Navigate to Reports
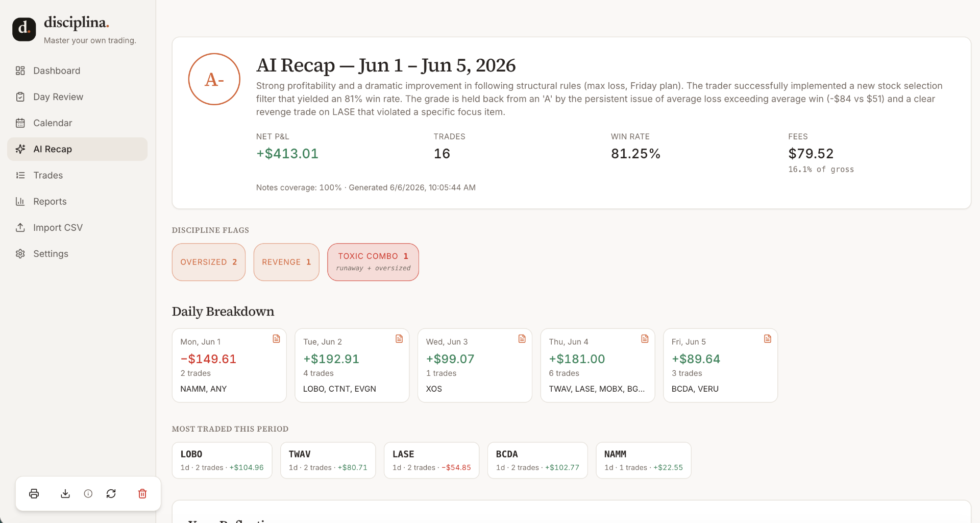 click(x=77, y=201)
